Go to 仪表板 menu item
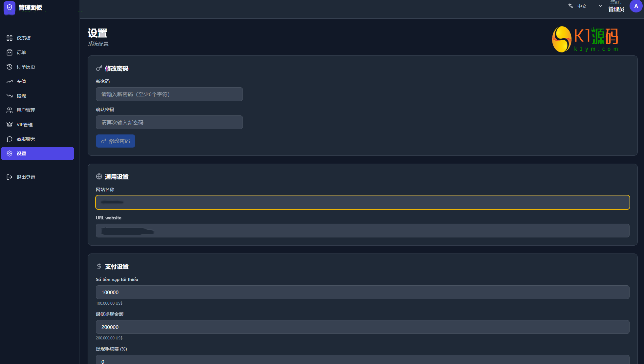Image resolution: width=644 pixels, height=364 pixels. pyautogui.click(x=37, y=38)
